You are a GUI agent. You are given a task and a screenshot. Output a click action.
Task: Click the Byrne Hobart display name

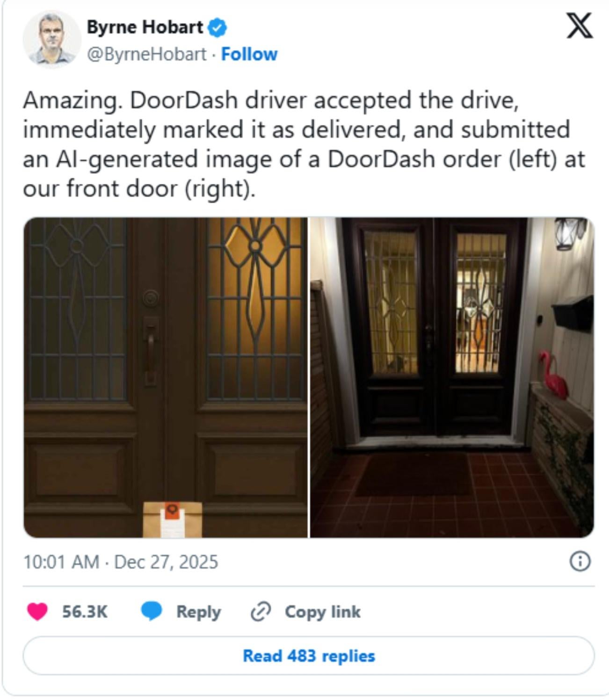[145, 27]
